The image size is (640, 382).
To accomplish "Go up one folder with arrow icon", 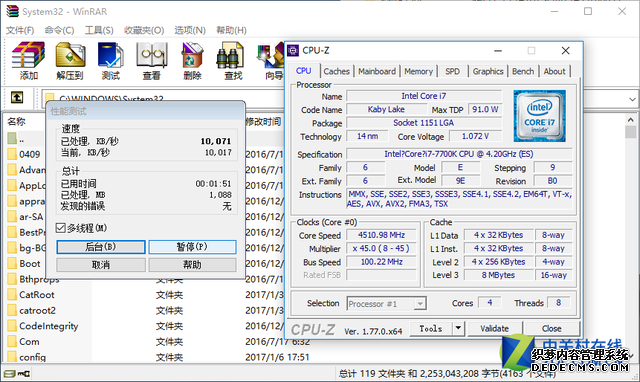I will click(17, 98).
